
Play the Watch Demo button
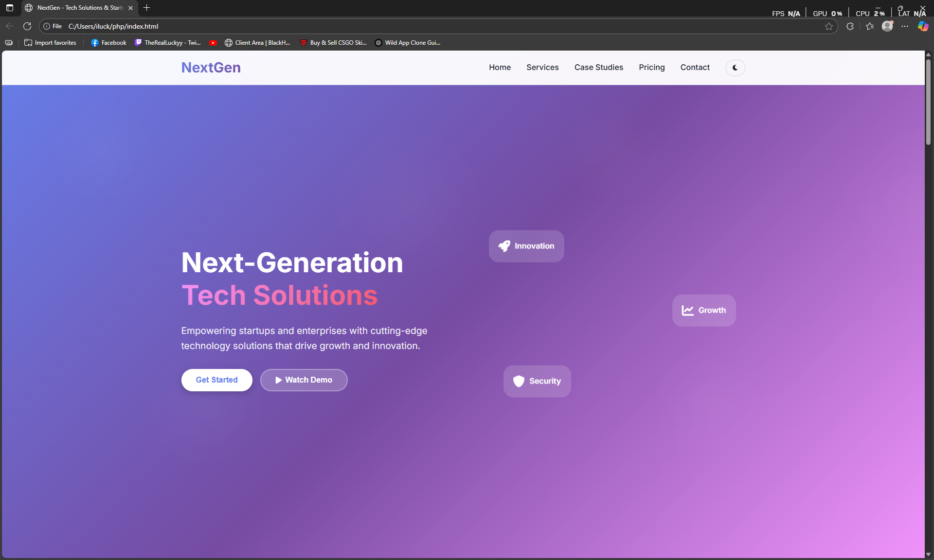304,380
